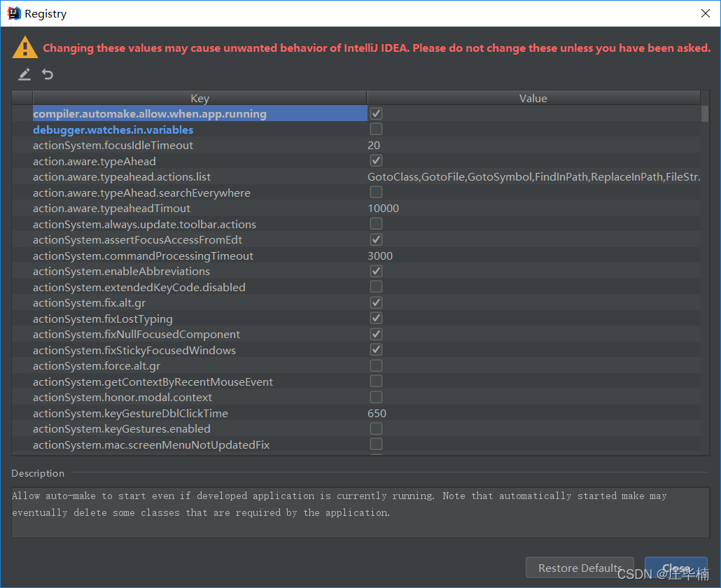Enable actionSystem.extendedKeyCode.disabled checkbox
This screenshot has height=588, width=721.
(x=376, y=287)
